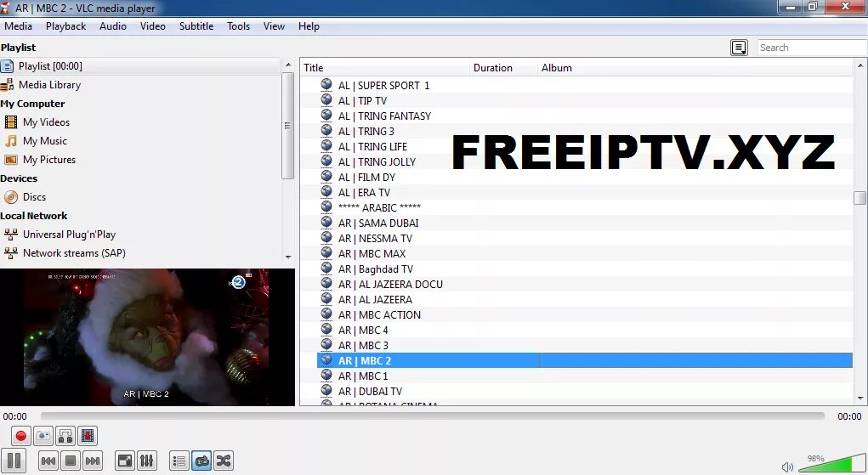Sort by the Album column header

pos(695,67)
